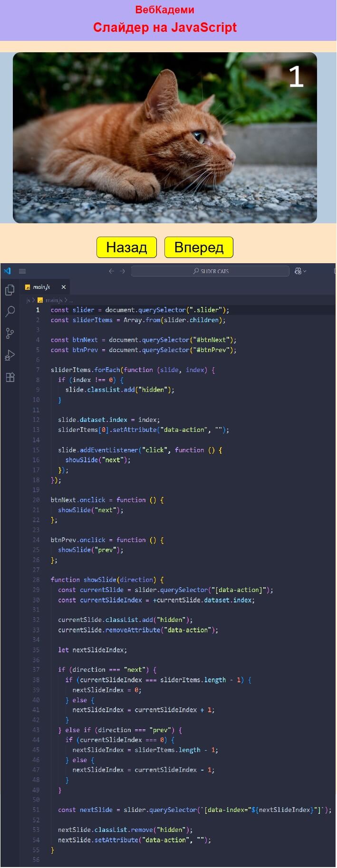Click the ВебКадеми title text
This screenshot has width=337, height=868.
coord(165,10)
